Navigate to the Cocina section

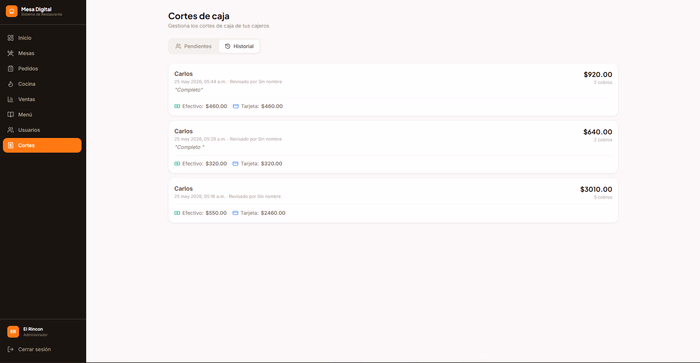click(42, 84)
